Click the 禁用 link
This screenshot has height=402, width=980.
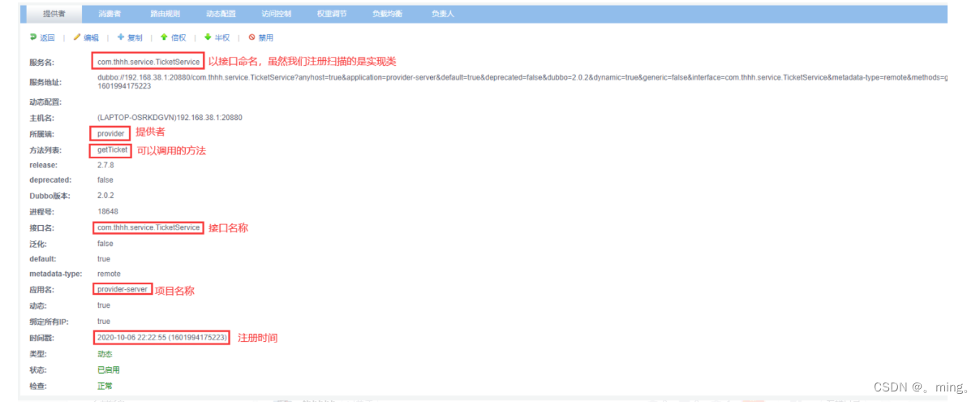click(266, 38)
